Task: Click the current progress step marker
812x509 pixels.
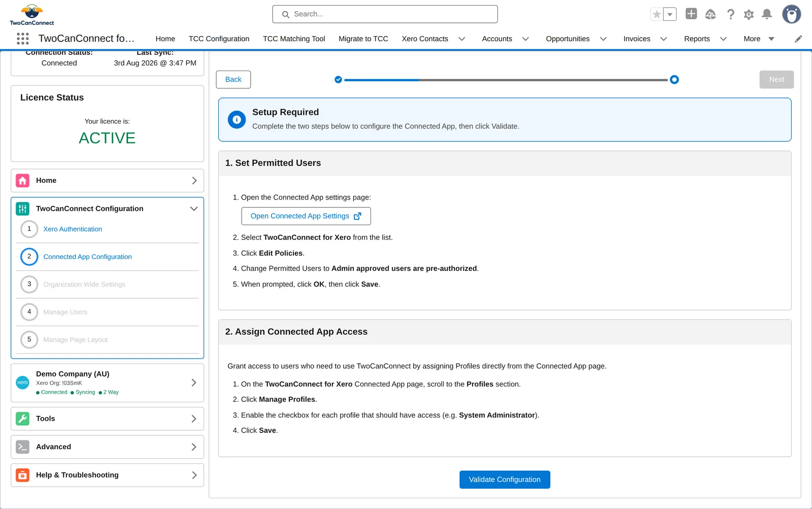Action: (674, 80)
